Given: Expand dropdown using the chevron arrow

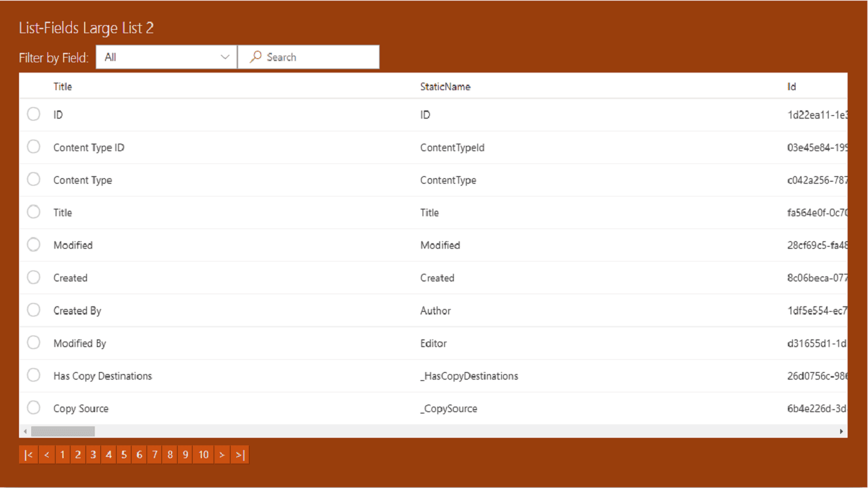Looking at the screenshot, I should pos(225,57).
